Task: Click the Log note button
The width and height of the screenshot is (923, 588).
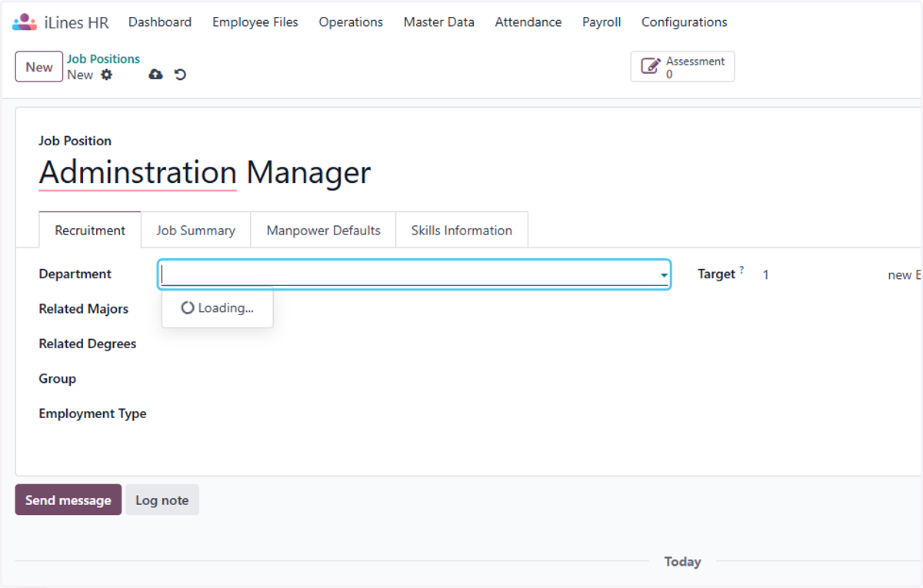Action: click(x=162, y=500)
